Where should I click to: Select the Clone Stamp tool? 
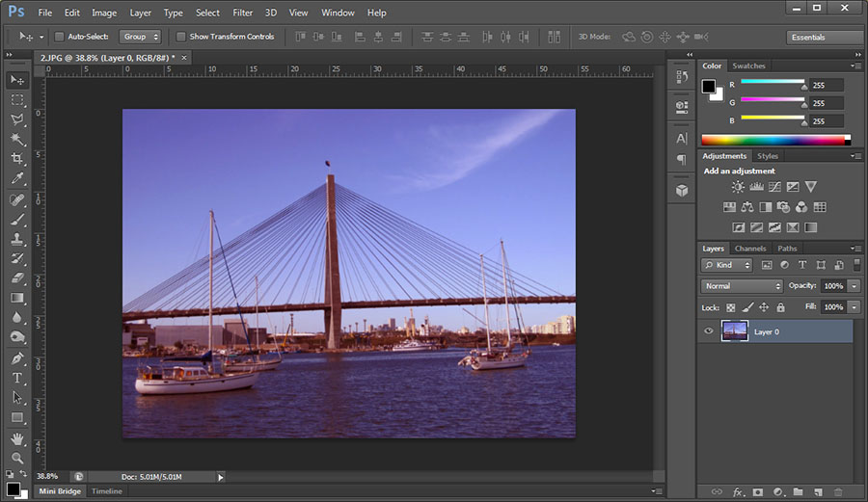coord(17,239)
